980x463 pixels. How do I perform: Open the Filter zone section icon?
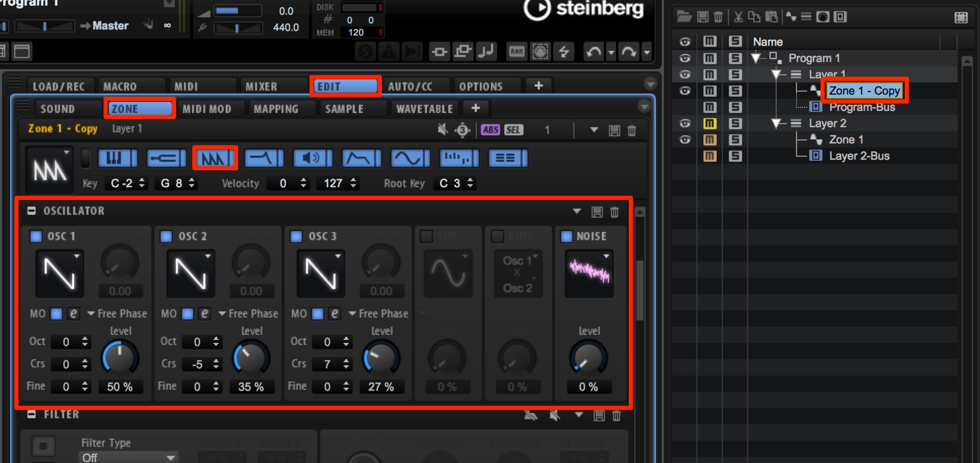point(264,158)
